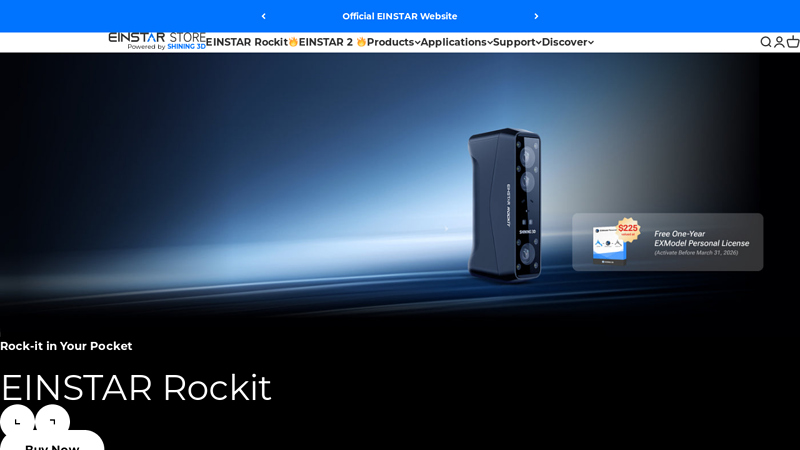Open the EINSTAR 2 menu link
800x450 pixels.
tap(333, 42)
